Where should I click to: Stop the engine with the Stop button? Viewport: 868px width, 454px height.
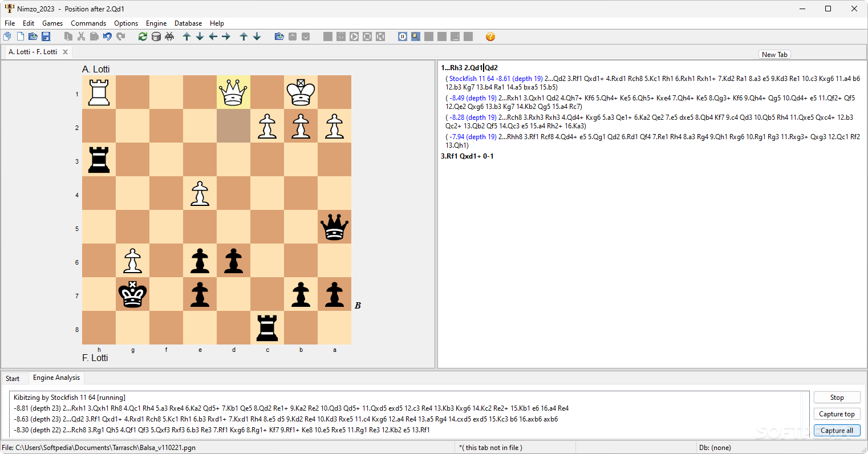coord(837,398)
